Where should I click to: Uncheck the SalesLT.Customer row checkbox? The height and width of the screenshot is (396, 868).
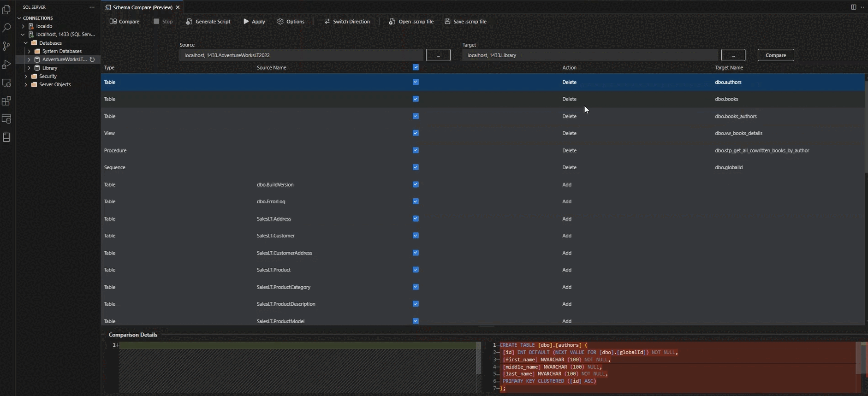point(416,236)
